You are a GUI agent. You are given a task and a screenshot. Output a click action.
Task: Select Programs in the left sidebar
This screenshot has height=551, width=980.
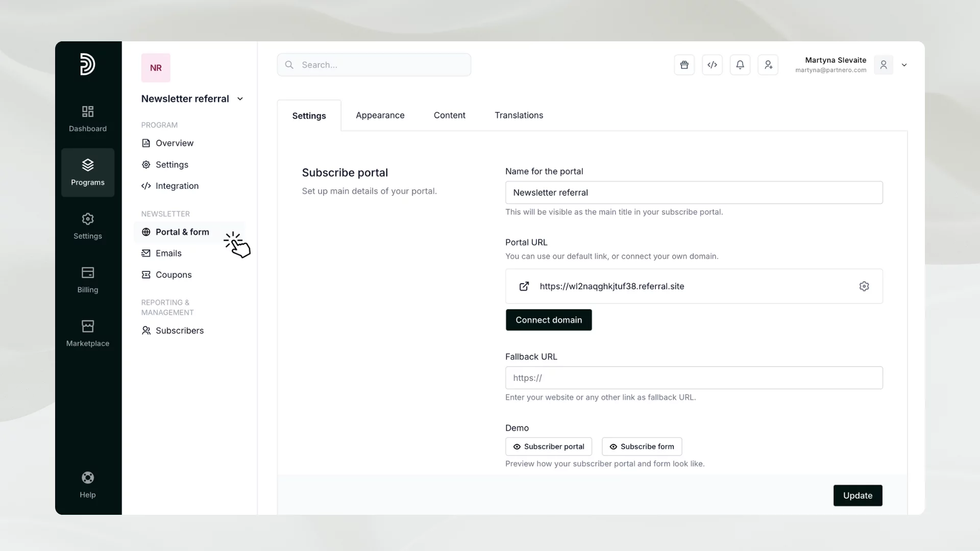click(x=87, y=172)
